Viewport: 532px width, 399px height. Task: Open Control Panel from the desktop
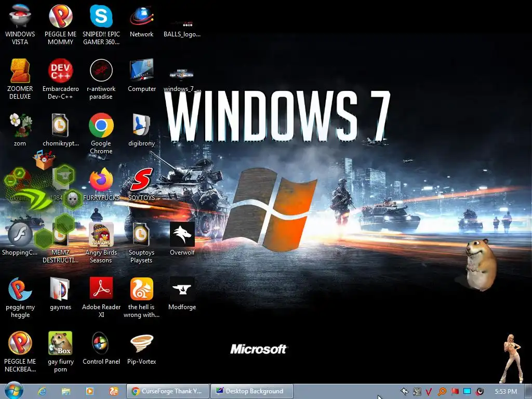tap(101, 349)
